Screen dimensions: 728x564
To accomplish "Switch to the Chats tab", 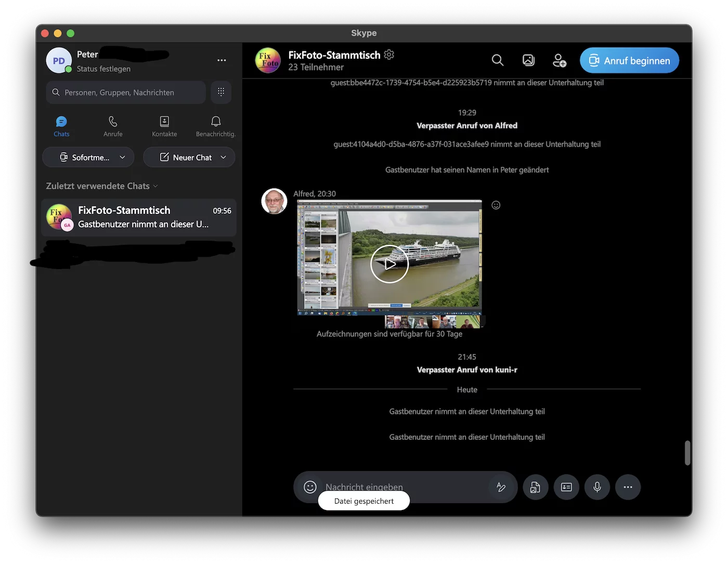I will coord(61,126).
